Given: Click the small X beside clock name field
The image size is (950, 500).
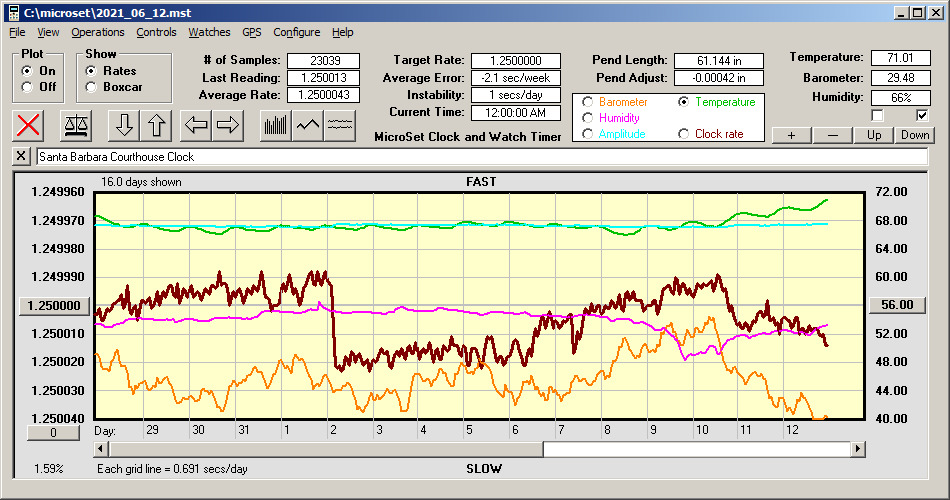Looking at the screenshot, I should (x=21, y=156).
